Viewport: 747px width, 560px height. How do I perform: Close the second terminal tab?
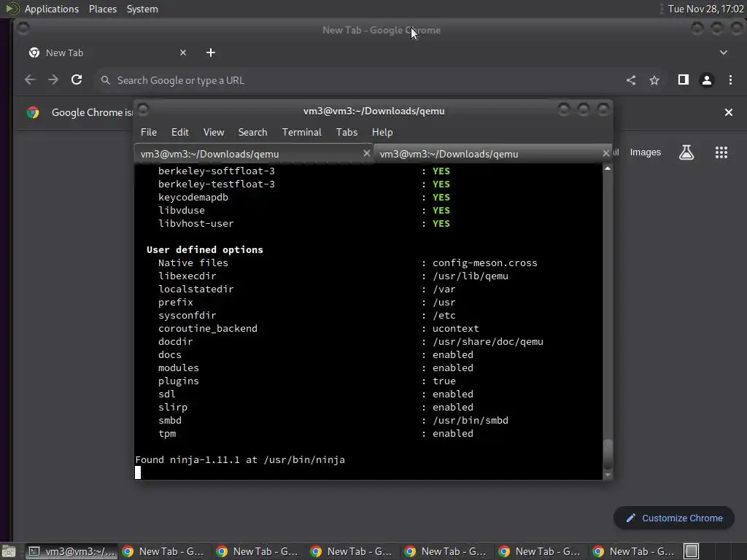coord(605,153)
